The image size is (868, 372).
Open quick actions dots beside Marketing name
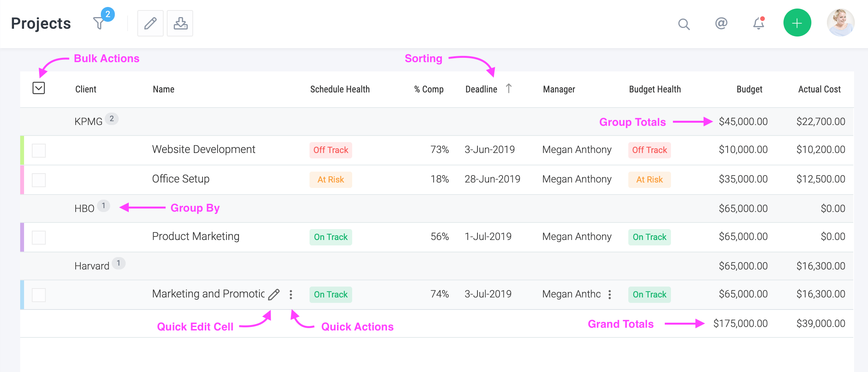point(291,294)
